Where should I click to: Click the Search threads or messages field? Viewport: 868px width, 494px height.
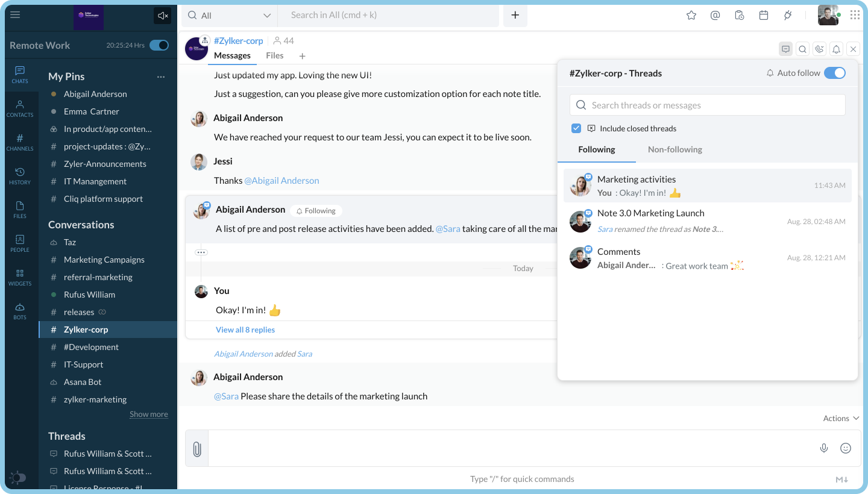point(707,105)
